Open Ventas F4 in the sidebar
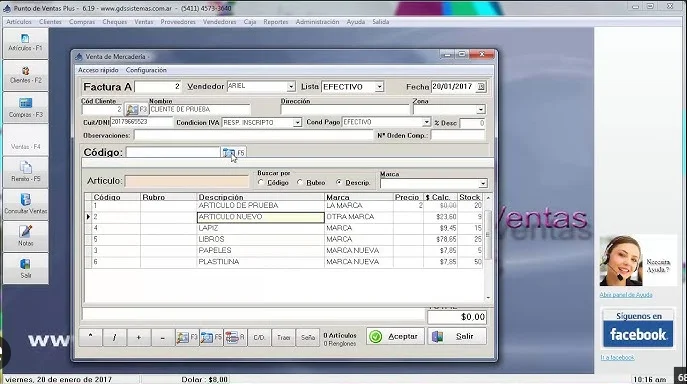This screenshot has height=384, width=687. pyautogui.click(x=25, y=140)
